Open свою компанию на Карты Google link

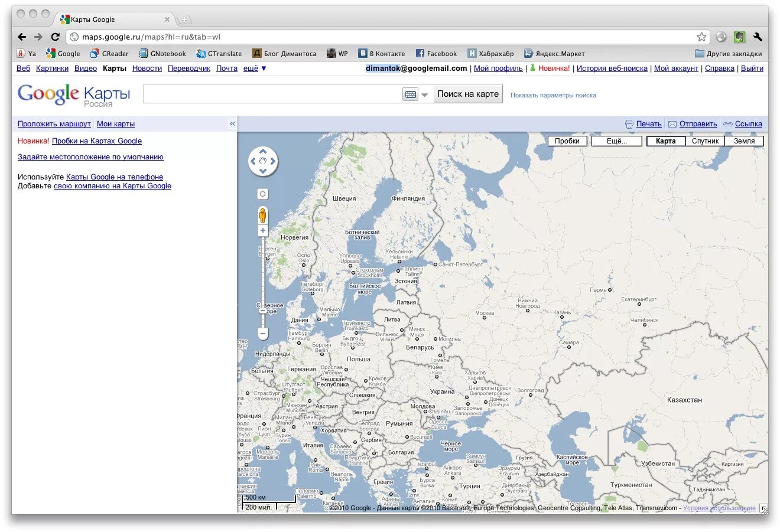click(x=112, y=186)
